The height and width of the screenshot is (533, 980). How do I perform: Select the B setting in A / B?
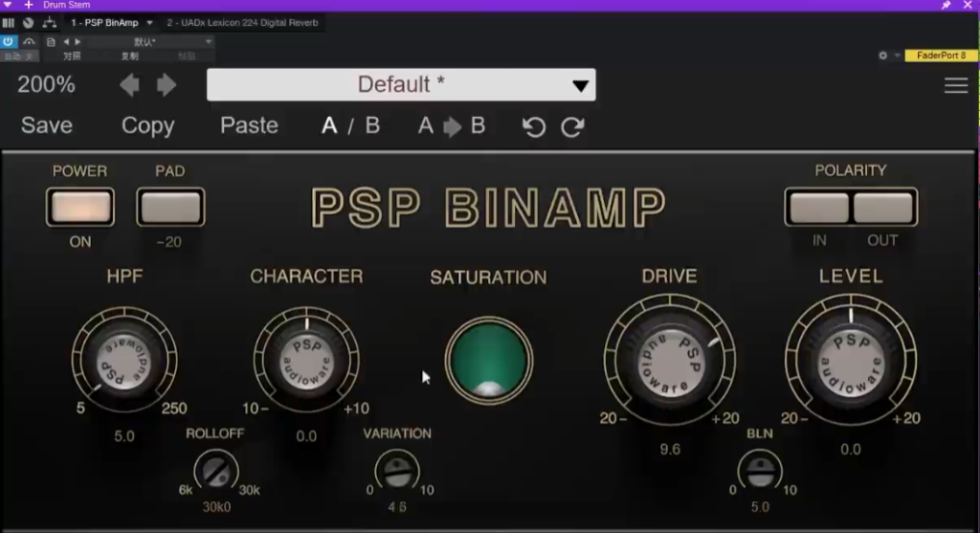(x=372, y=126)
